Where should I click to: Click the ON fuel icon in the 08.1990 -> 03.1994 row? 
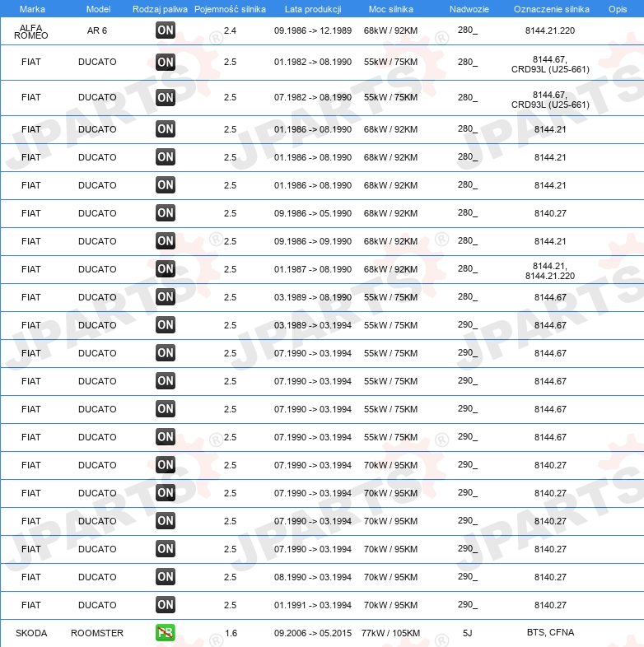pos(166,577)
